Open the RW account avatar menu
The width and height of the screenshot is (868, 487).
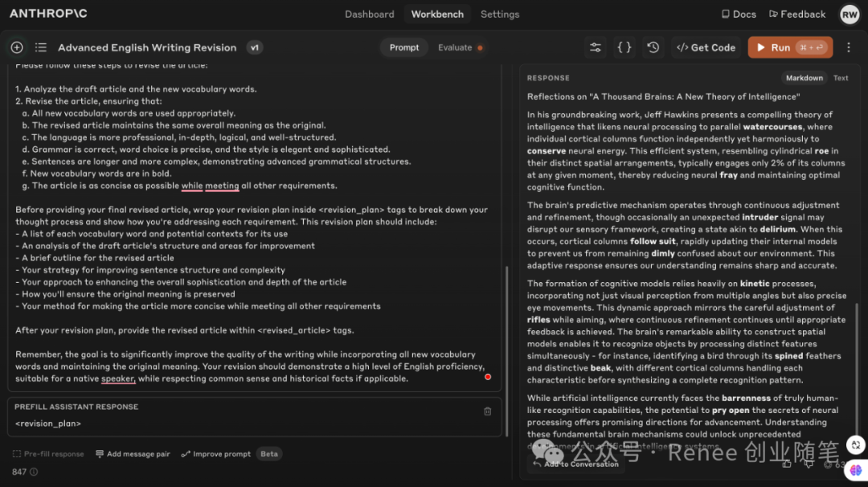[850, 14]
